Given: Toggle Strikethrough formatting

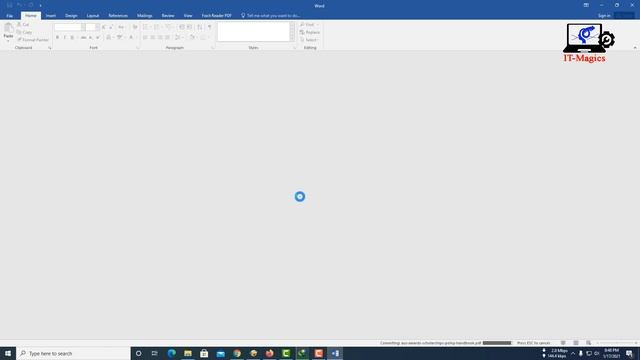Looking at the screenshot, I should [83, 38].
